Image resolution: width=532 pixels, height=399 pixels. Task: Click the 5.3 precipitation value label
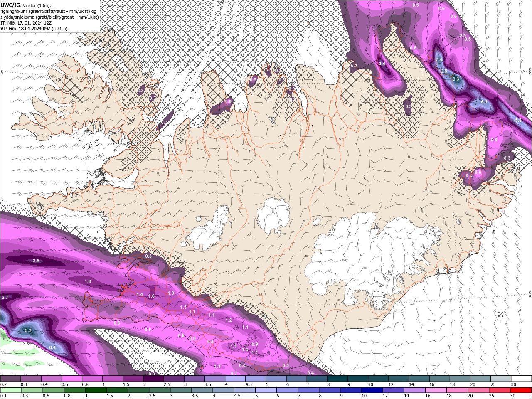click(x=518, y=120)
